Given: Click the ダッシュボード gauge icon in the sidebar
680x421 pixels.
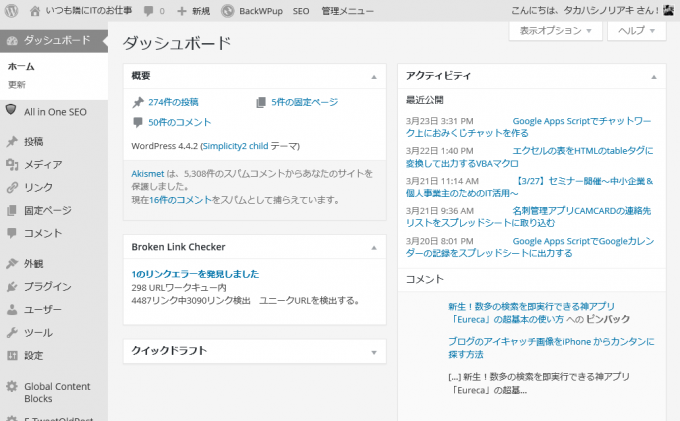Looking at the screenshot, I should tap(12, 41).
